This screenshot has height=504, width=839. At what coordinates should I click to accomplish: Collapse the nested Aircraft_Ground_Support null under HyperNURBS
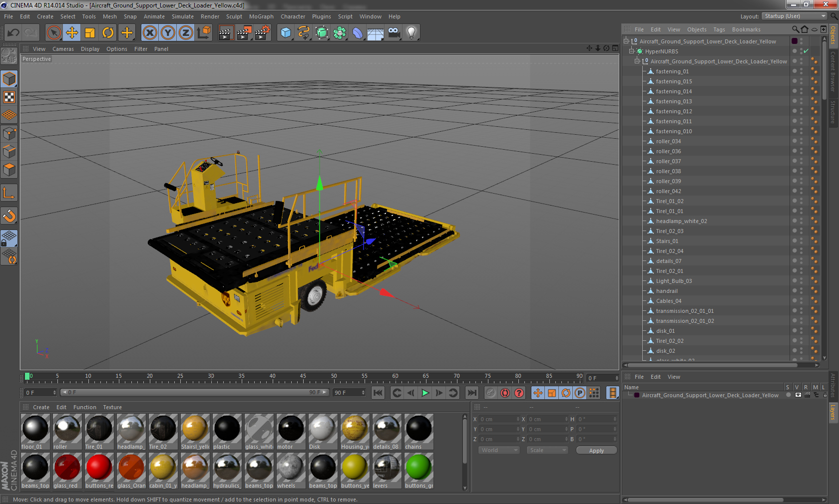click(x=637, y=61)
